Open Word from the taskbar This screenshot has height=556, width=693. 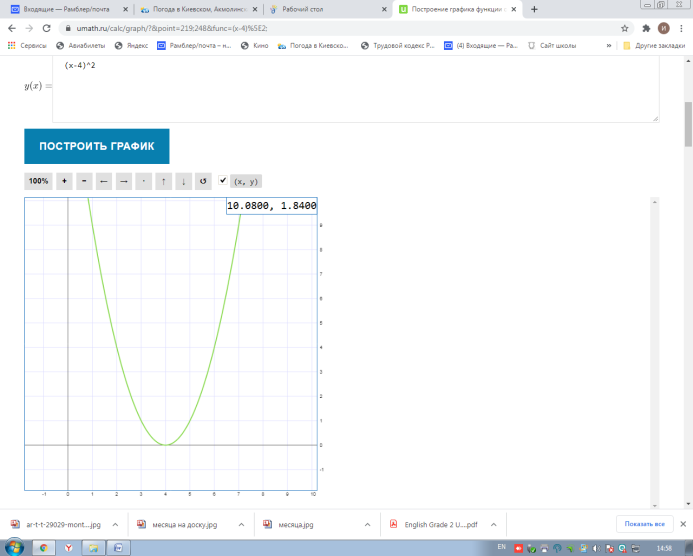(118, 548)
